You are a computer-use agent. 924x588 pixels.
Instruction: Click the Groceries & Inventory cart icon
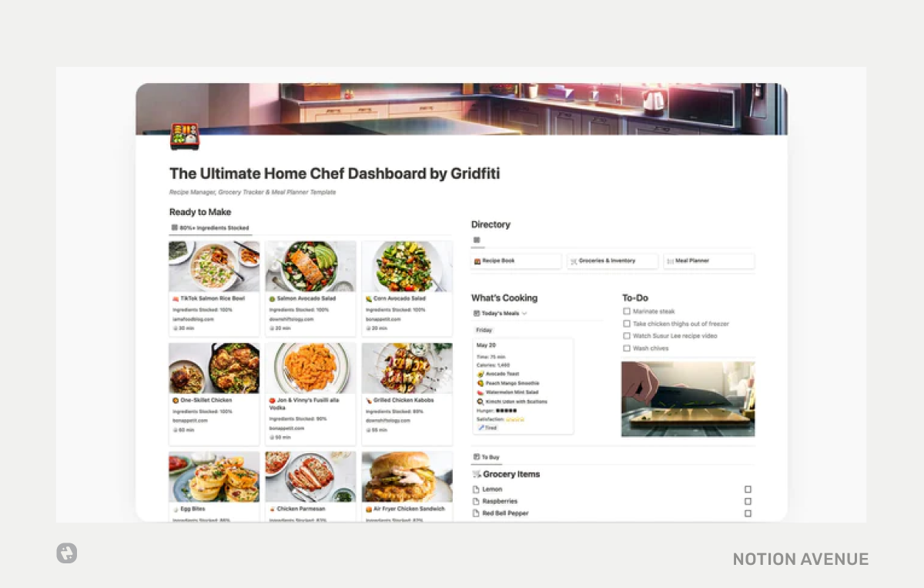pos(574,261)
